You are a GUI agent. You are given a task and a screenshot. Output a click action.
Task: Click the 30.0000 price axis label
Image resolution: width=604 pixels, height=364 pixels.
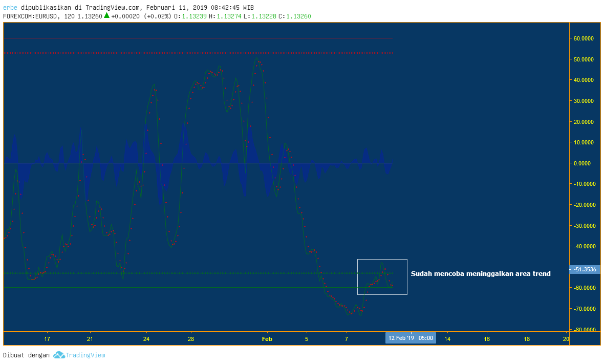click(584, 101)
